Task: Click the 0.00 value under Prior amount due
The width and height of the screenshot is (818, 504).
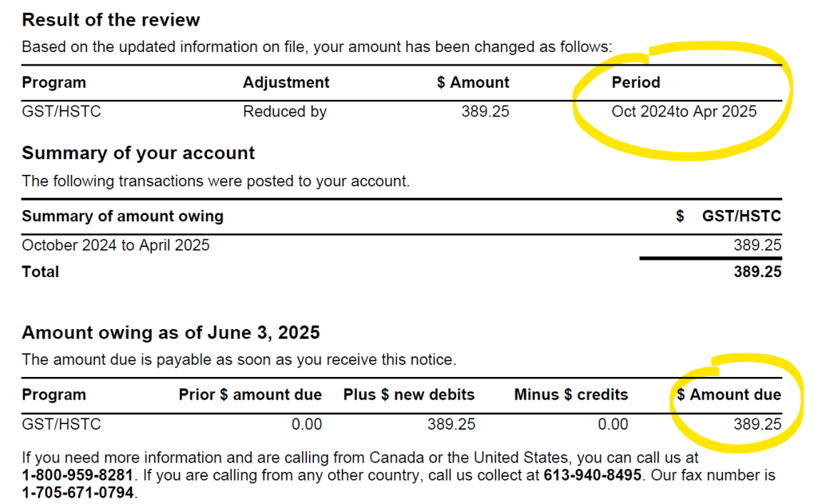Action: pyautogui.click(x=307, y=424)
